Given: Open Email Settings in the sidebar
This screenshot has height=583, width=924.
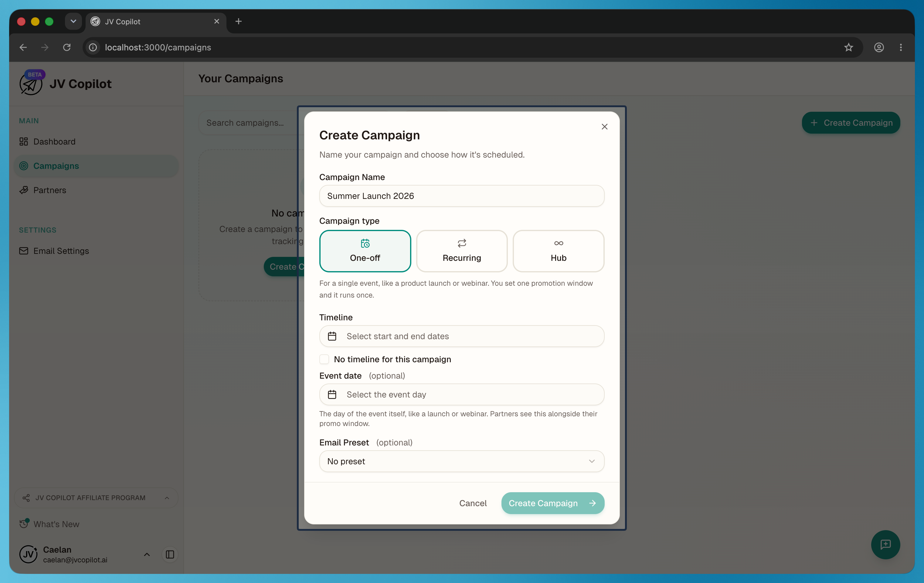Looking at the screenshot, I should [x=96, y=251].
